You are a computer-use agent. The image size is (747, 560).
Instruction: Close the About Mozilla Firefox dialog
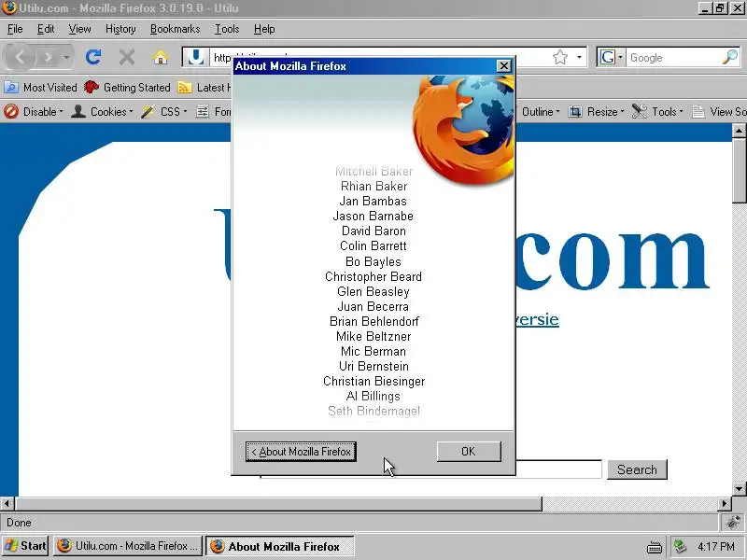coord(503,65)
